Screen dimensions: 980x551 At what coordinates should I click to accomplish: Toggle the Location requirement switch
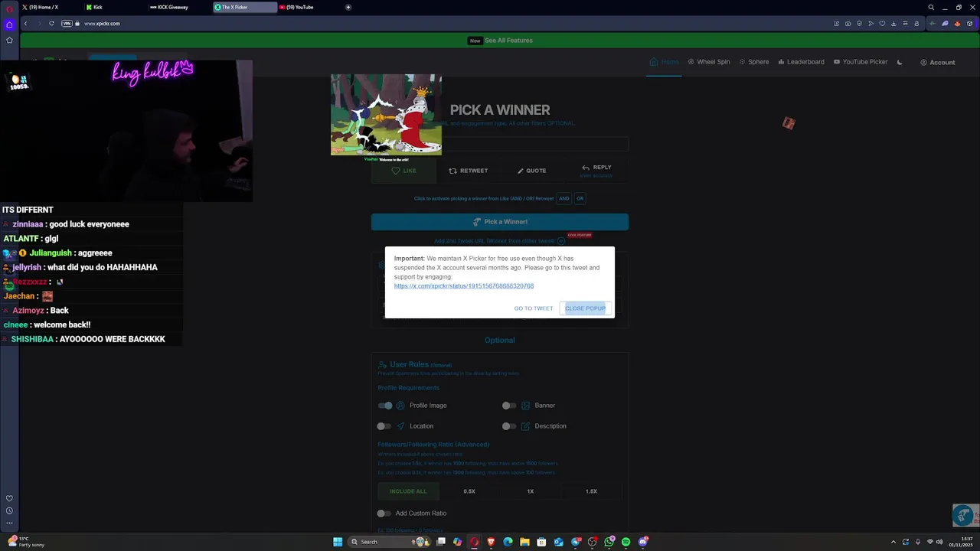384,426
